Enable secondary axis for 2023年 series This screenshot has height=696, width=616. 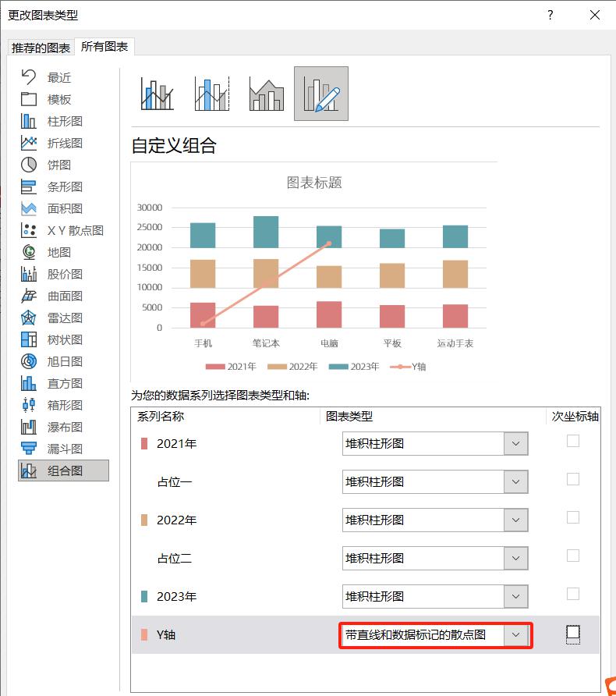tap(573, 594)
